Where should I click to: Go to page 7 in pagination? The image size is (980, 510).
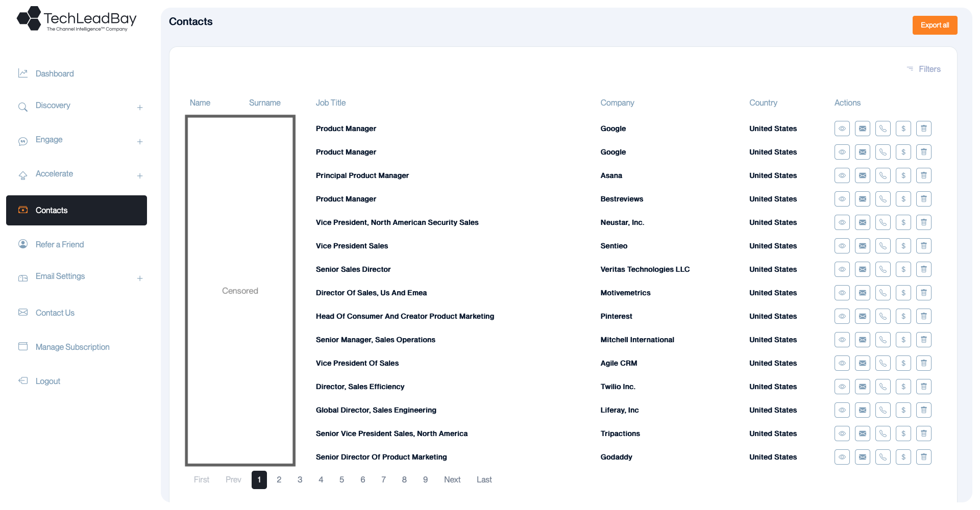pyautogui.click(x=384, y=479)
